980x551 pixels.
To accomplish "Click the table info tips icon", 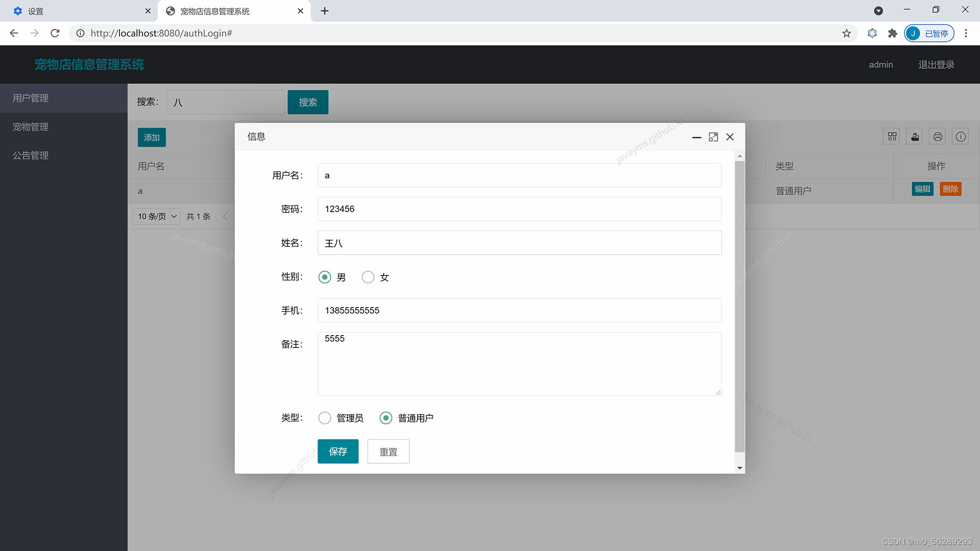I will 961,137.
